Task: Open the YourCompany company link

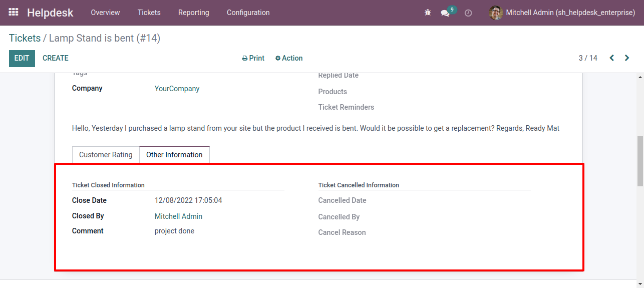Action: click(177, 89)
